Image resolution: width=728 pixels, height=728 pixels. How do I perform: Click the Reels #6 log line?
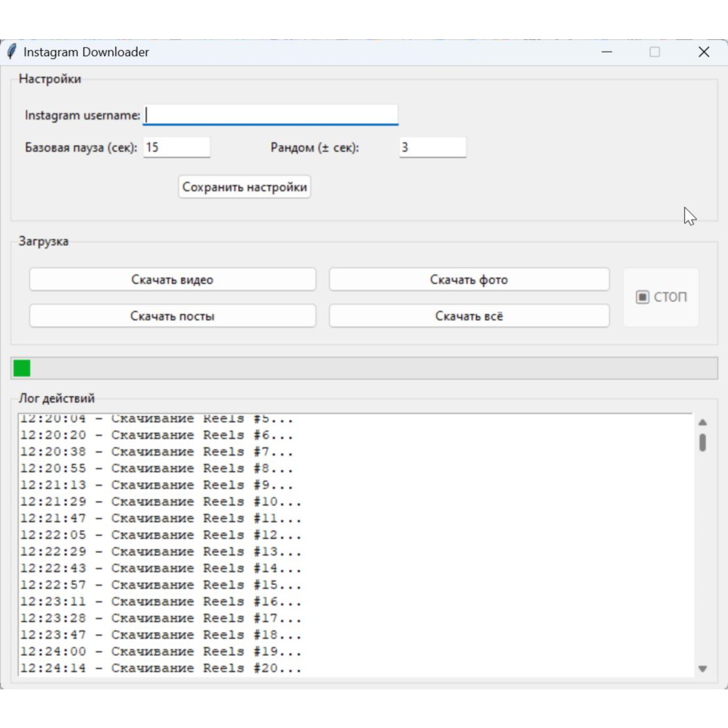[157, 435]
